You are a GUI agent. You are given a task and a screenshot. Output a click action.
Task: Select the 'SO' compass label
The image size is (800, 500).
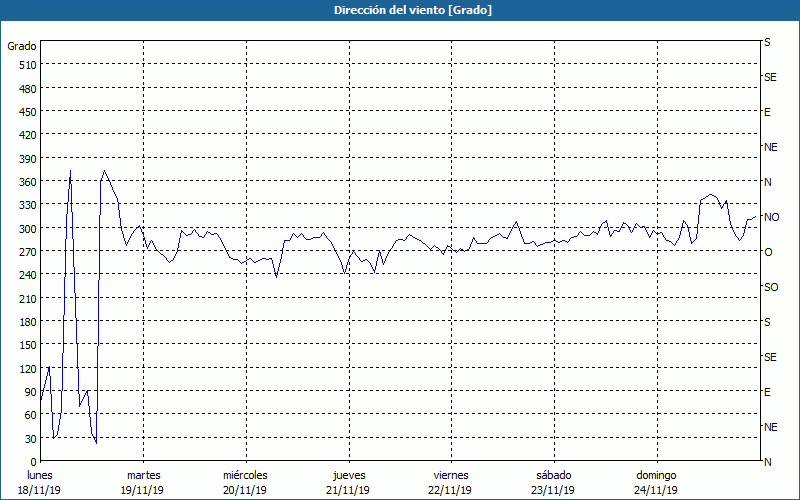pyautogui.click(x=771, y=287)
